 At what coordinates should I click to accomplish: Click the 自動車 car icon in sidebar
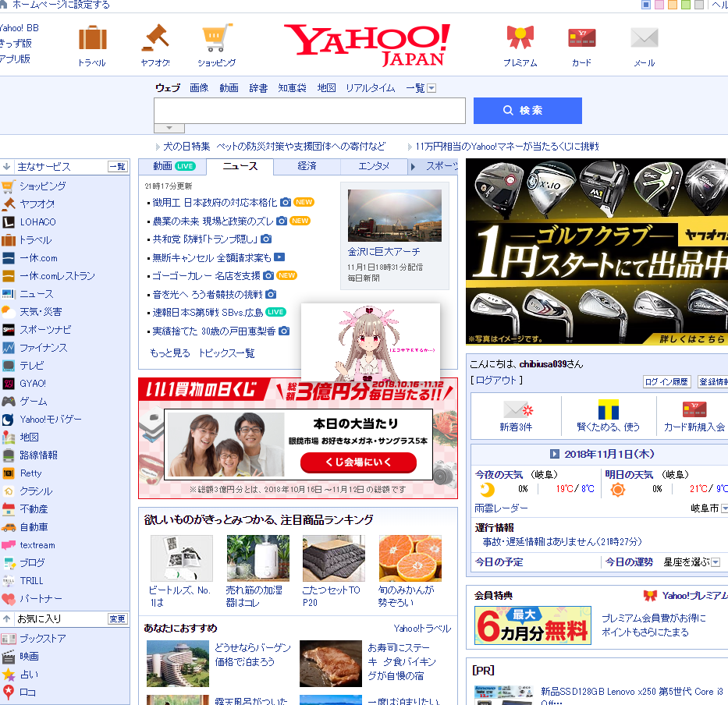9,527
